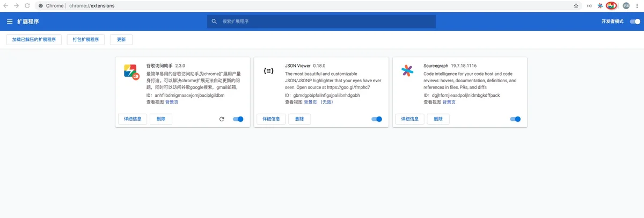Click 删除 for 谷歌访问助手
644x218 pixels.
(x=161, y=119)
